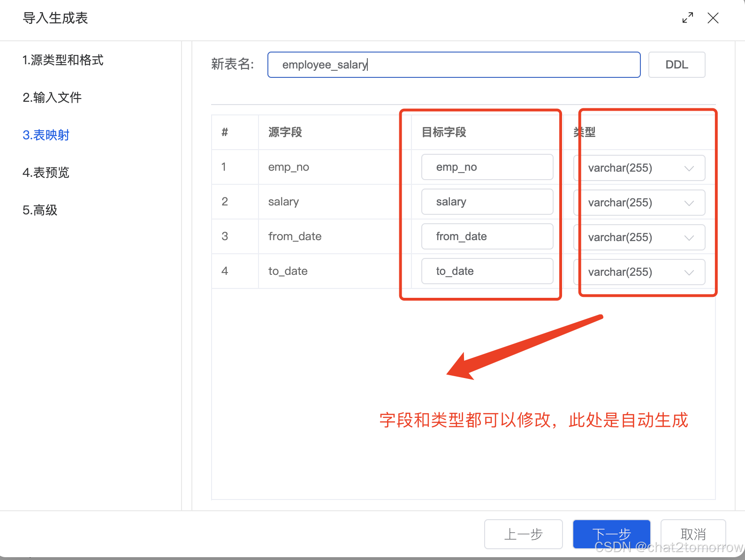Click the 源字段 column header
The width and height of the screenshot is (745, 560).
click(285, 132)
